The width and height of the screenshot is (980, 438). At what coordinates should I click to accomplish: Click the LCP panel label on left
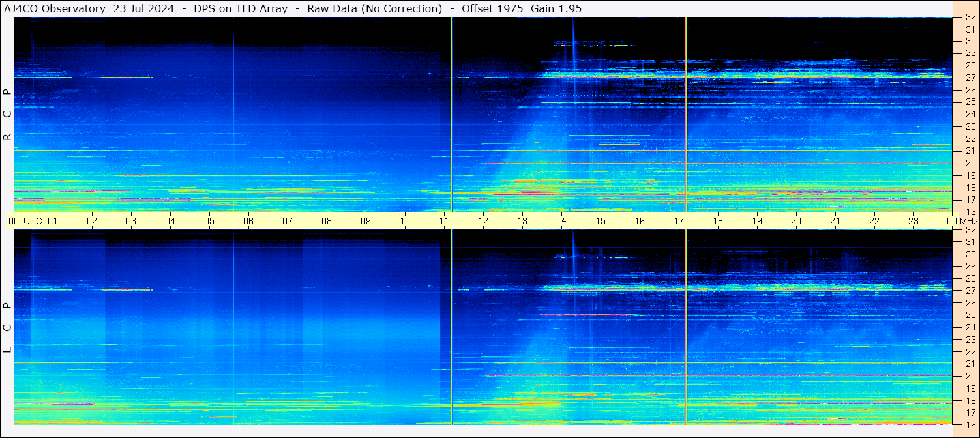point(8,328)
